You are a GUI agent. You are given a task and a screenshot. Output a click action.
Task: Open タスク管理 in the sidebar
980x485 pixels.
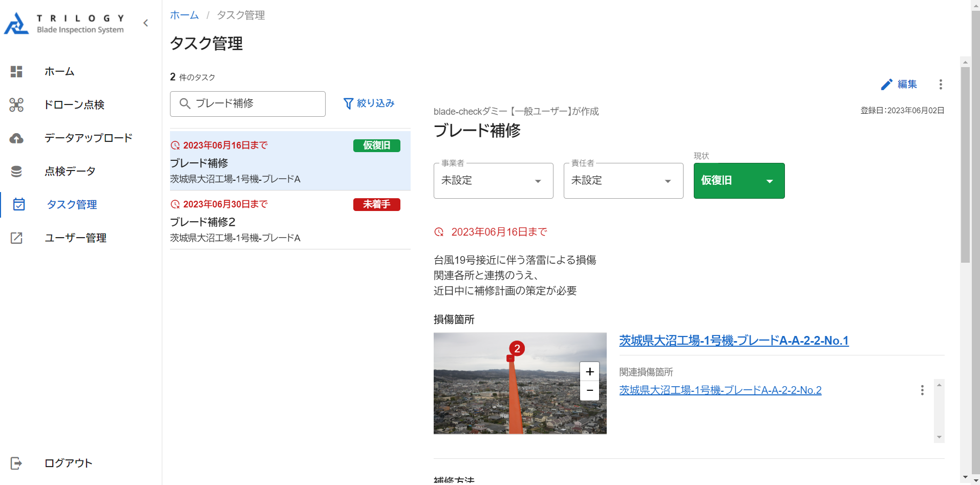(x=72, y=204)
